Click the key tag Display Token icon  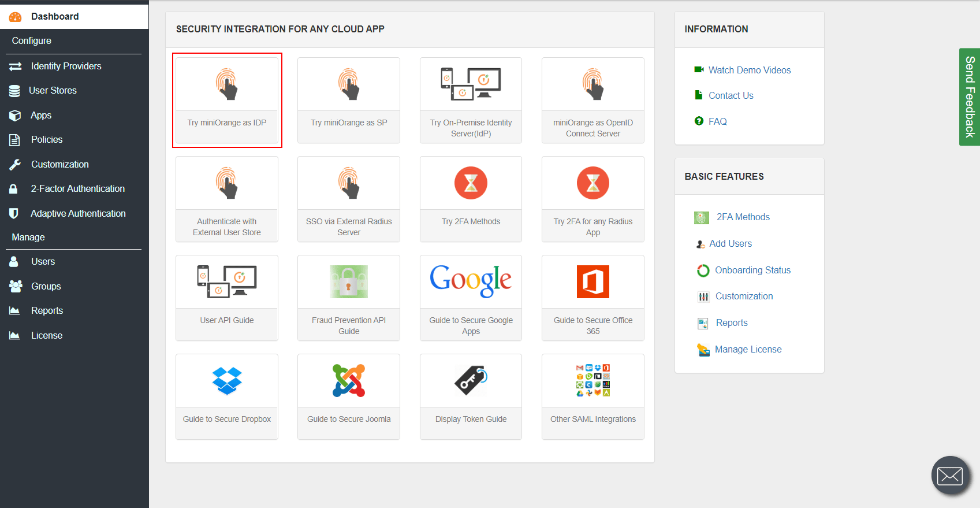tap(471, 380)
